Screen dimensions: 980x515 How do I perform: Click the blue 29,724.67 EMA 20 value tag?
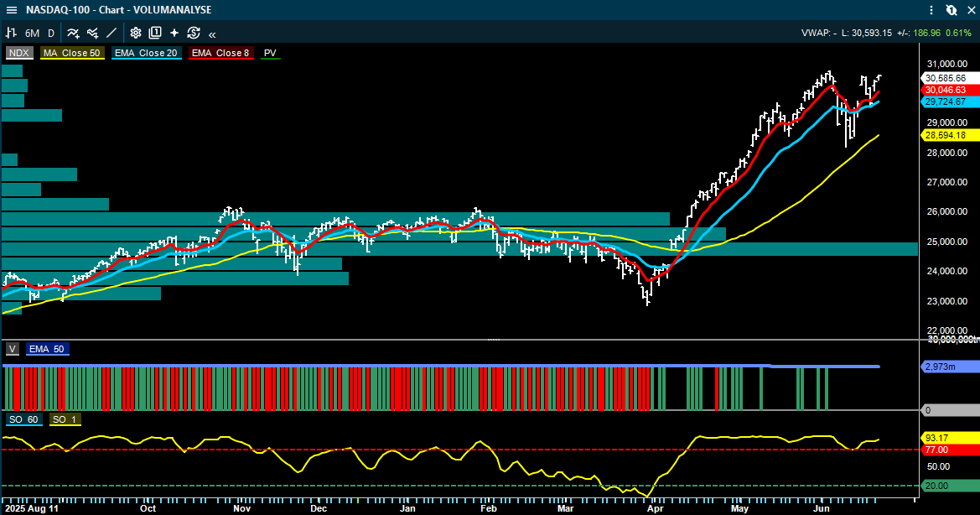(949, 101)
